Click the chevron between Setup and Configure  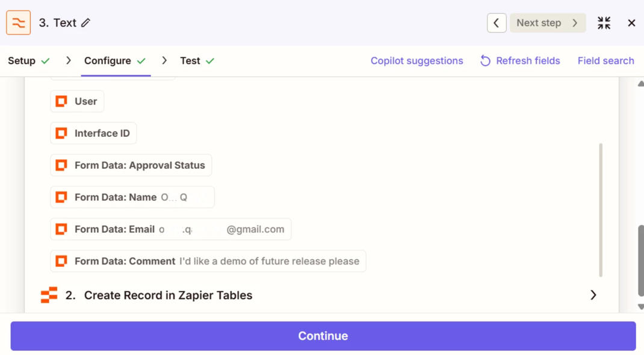pos(68,61)
